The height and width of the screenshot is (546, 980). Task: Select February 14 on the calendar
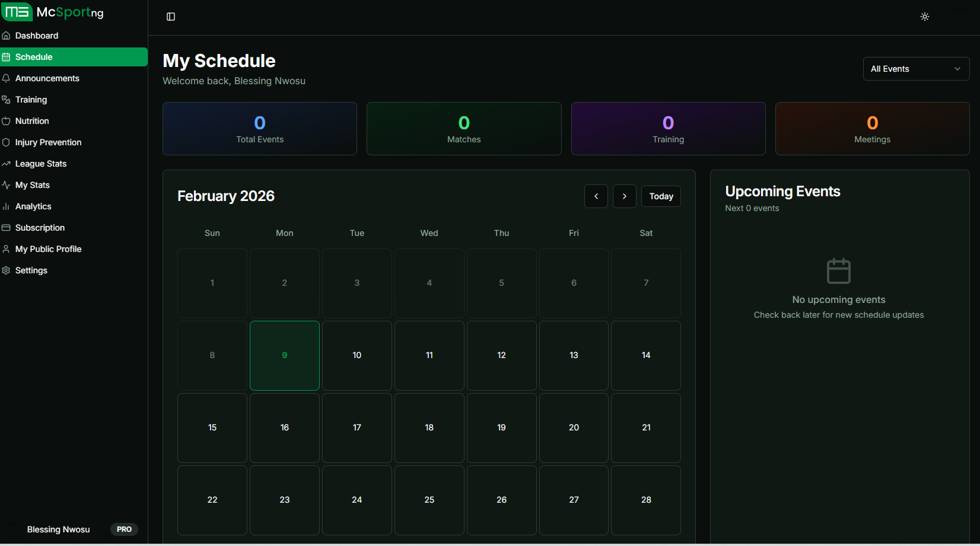click(645, 355)
